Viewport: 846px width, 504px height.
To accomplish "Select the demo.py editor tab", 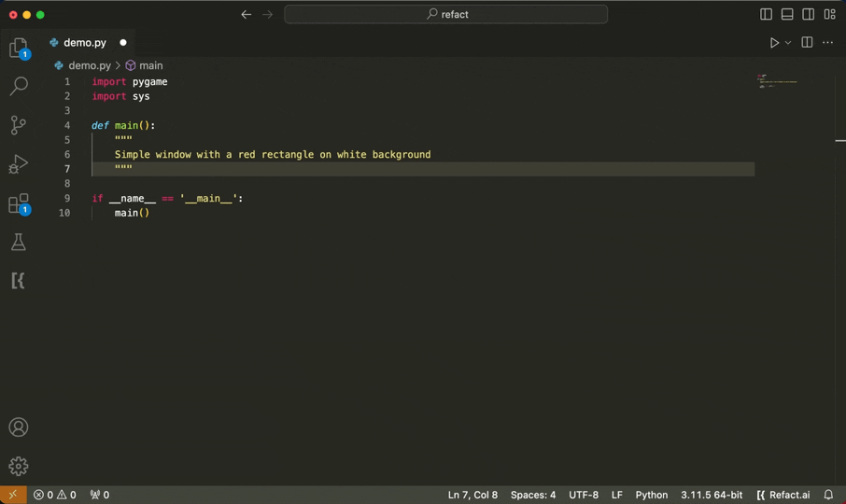I will [89, 43].
